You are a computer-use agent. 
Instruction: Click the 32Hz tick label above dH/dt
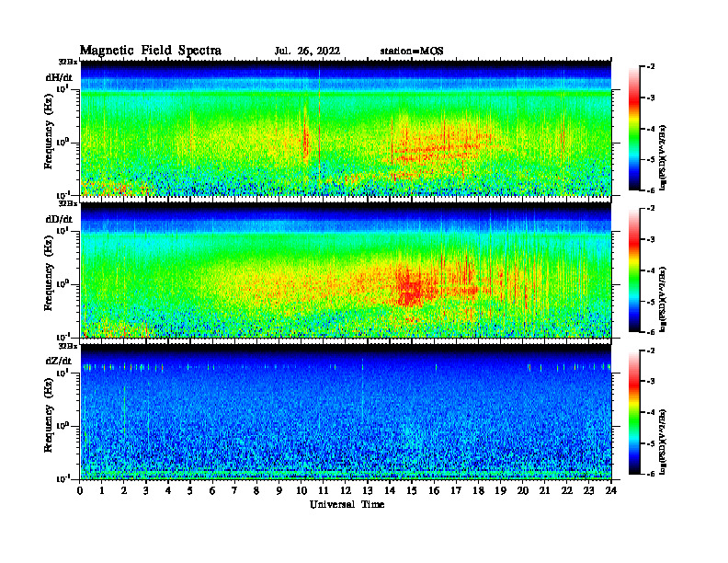coord(68,62)
